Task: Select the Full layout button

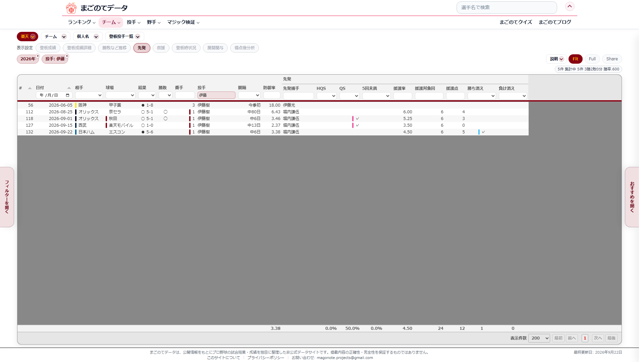Action: point(592,59)
